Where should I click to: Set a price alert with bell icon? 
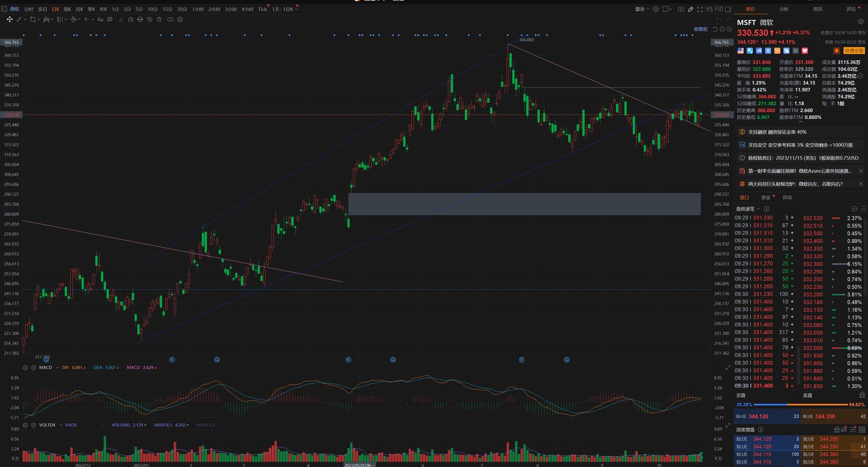[836, 51]
